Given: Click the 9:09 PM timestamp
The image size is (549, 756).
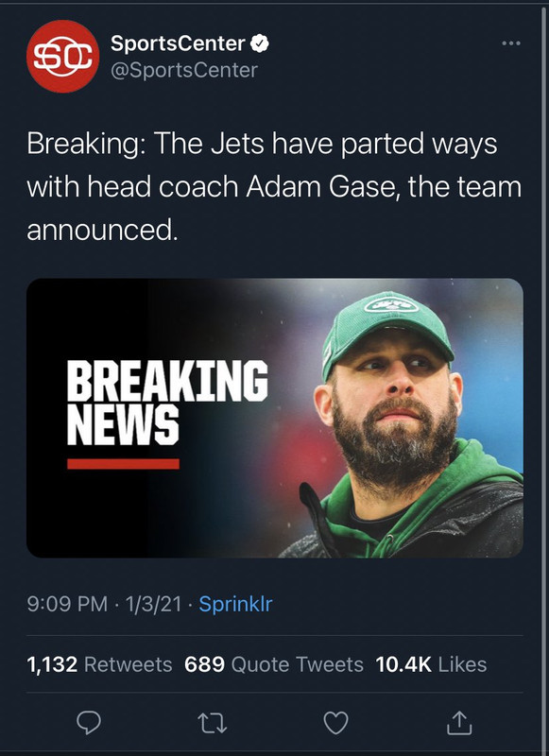Looking at the screenshot, I should coord(67,604).
